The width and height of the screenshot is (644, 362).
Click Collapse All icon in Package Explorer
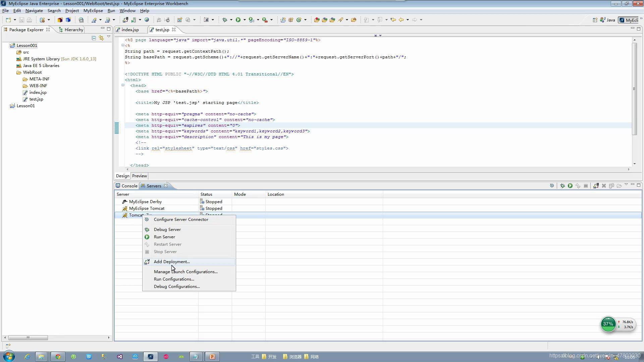pos(94,38)
